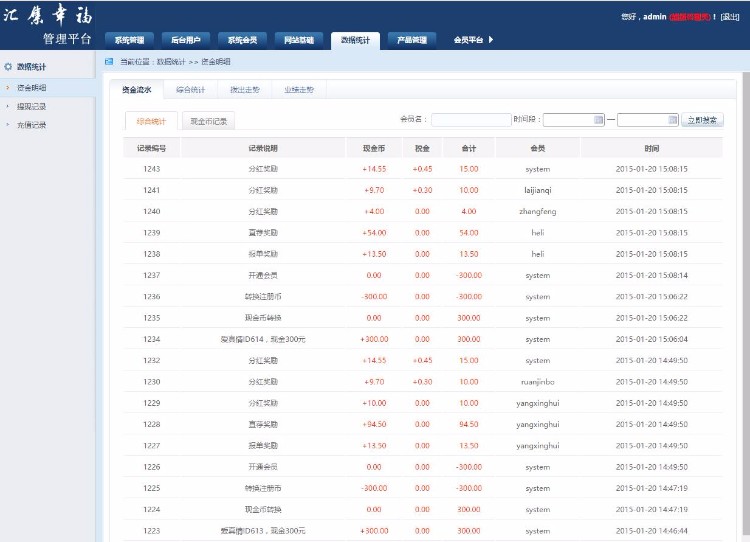750x542 pixels.
Task: Select record number 1243
Action: pyautogui.click(x=152, y=169)
